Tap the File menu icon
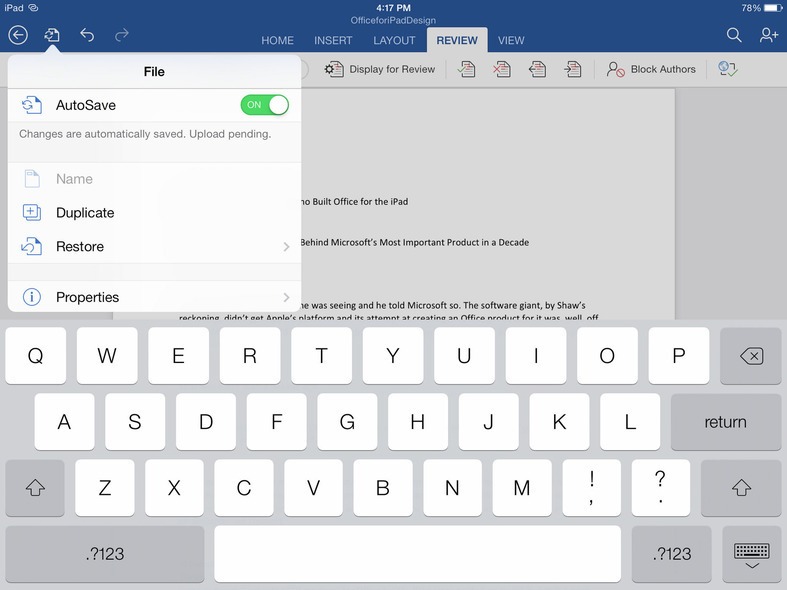 pyautogui.click(x=52, y=35)
